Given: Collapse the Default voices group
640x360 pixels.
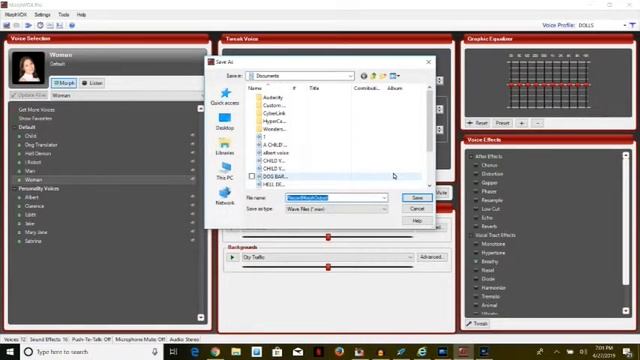Looking at the screenshot, I should [x=15, y=127].
